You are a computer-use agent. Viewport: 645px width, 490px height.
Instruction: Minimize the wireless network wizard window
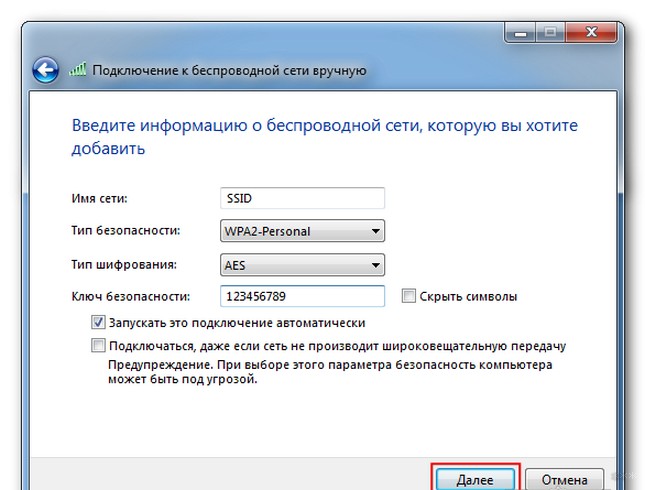(520, 32)
